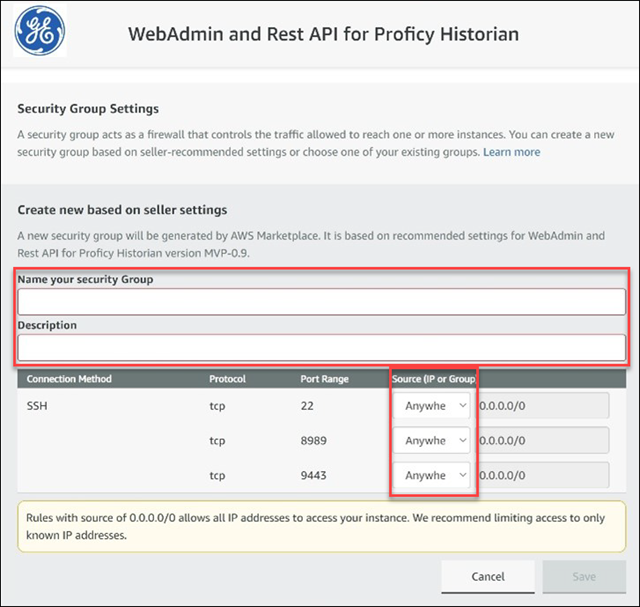Click the 0.0.0.0/0 field for port 8989

pos(544,440)
